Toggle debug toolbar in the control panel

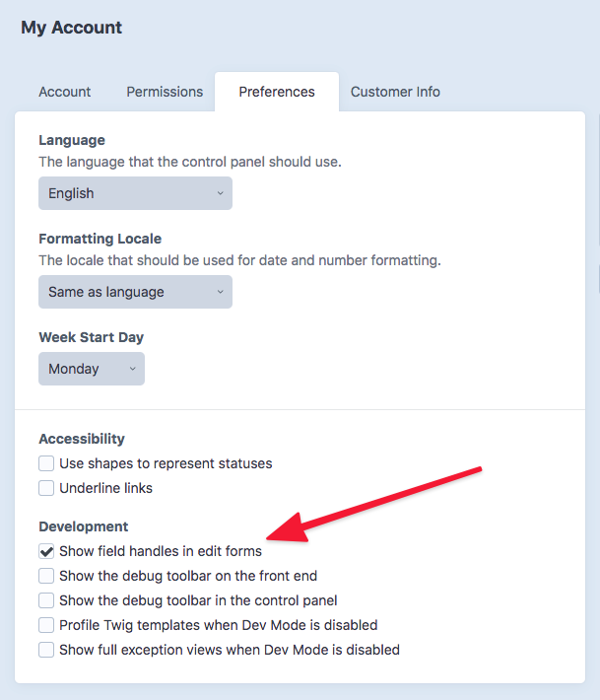(x=46, y=600)
